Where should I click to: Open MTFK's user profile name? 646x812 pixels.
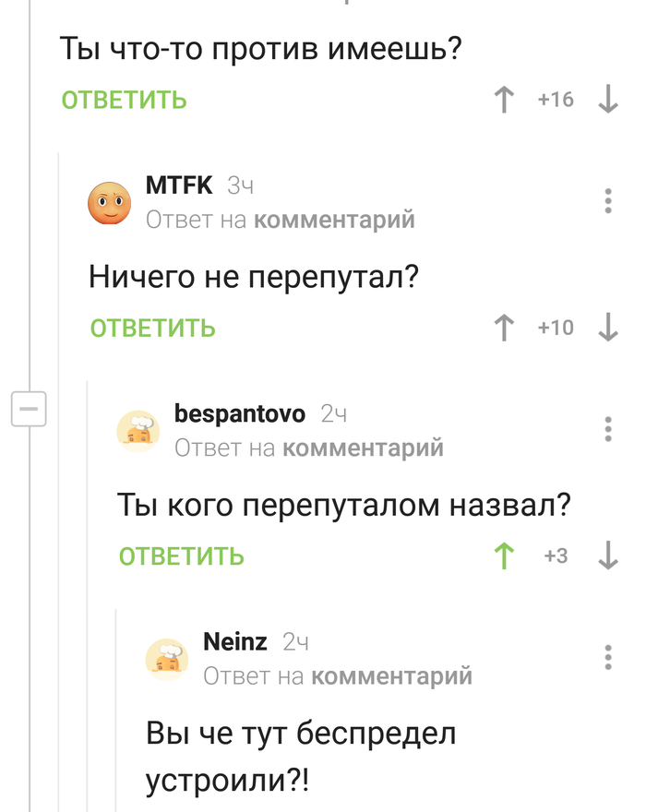point(179,185)
